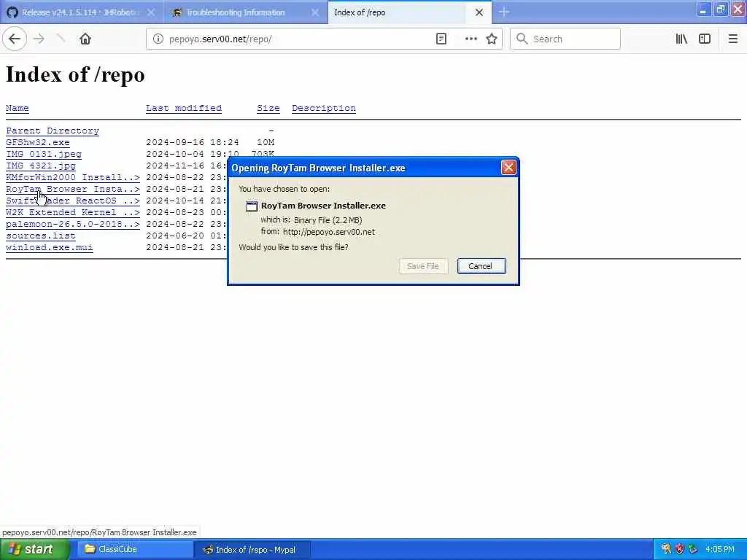
Task: Open the page actions three-dot menu
Action: coord(471,39)
